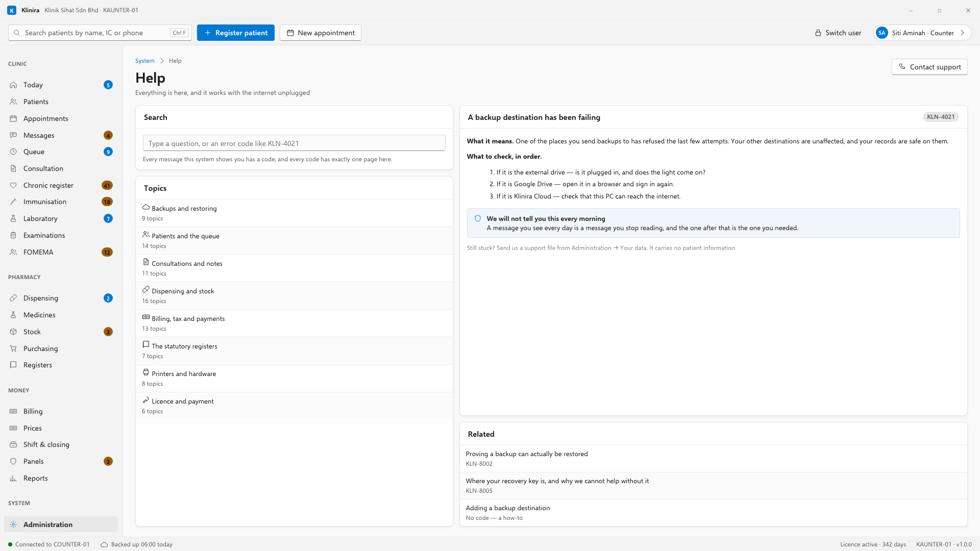
Task: Click the Contact support button
Action: click(x=929, y=67)
